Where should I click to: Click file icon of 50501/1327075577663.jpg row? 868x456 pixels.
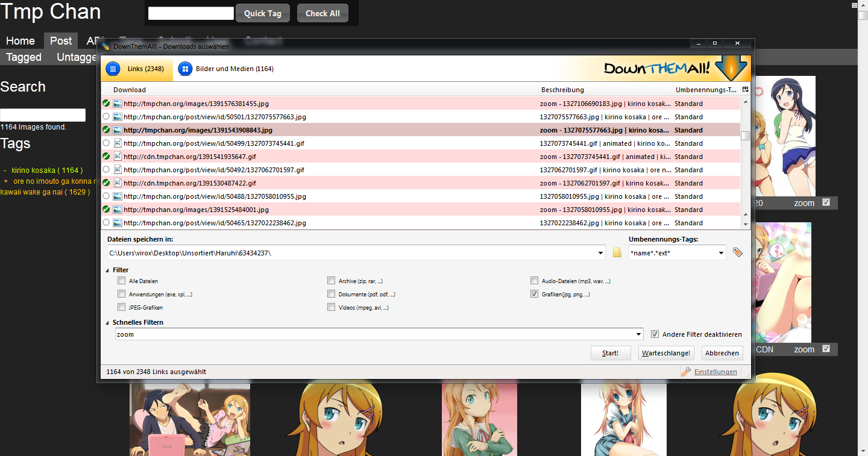tap(118, 117)
